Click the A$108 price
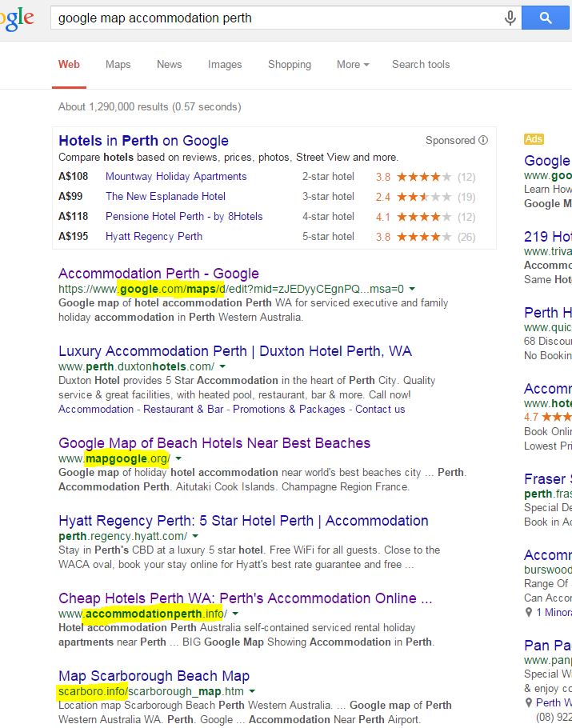Viewport: 572px width, 728px height. (x=74, y=177)
